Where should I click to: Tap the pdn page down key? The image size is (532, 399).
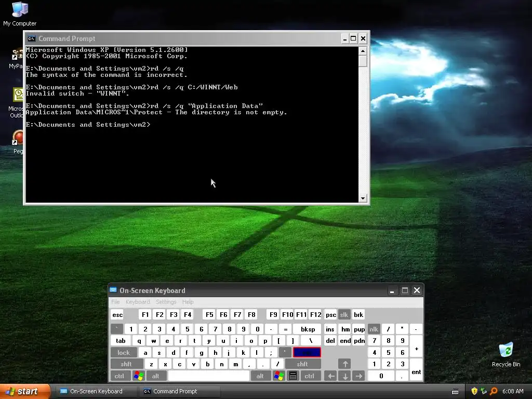pyautogui.click(x=360, y=341)
